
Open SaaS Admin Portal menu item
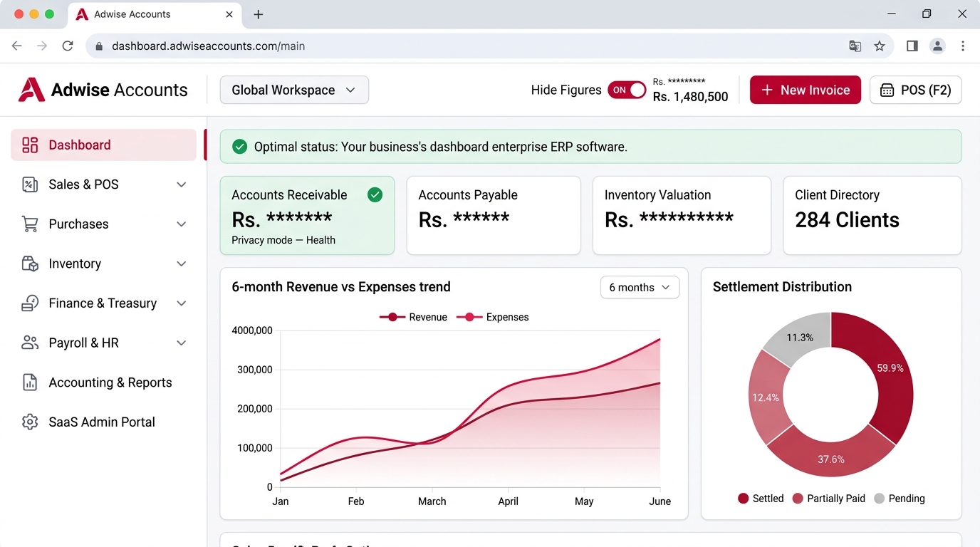tap(103, 422)
